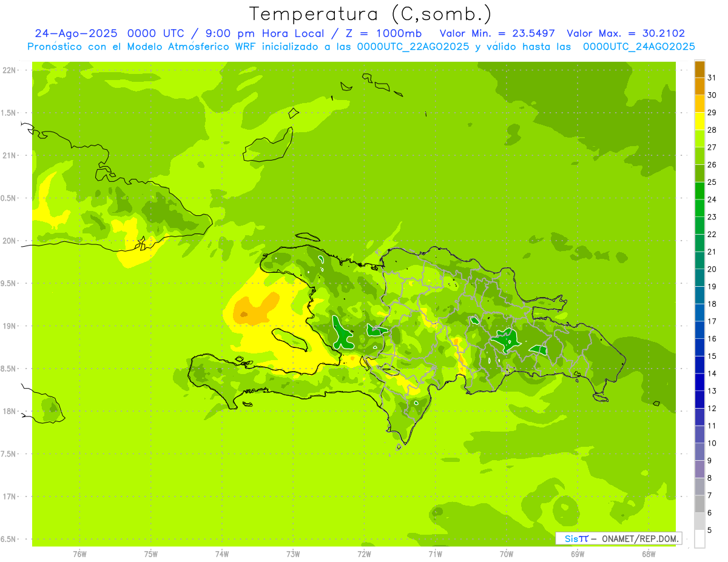Click the "0000UTC_22AGO2025" initialization time
Viewport: 728px width, 562px height.
pos(413,47)
